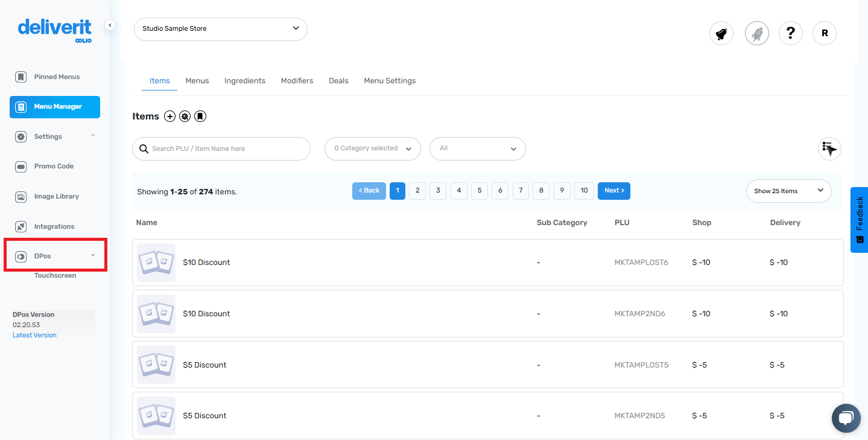Add a new item with the plus icon
Image resolution: width=868 pixels, height=440 pixels.
tap(169, 116)
